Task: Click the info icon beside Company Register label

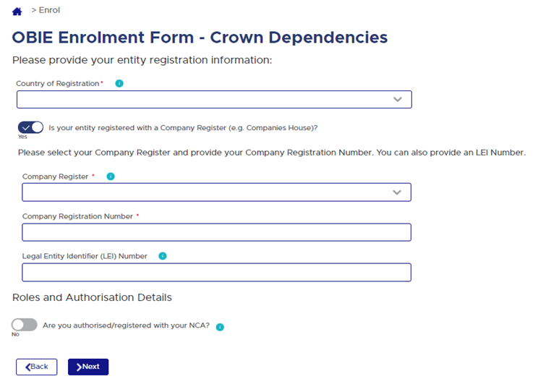Action: pyautogui.click(x=111, y=176)
